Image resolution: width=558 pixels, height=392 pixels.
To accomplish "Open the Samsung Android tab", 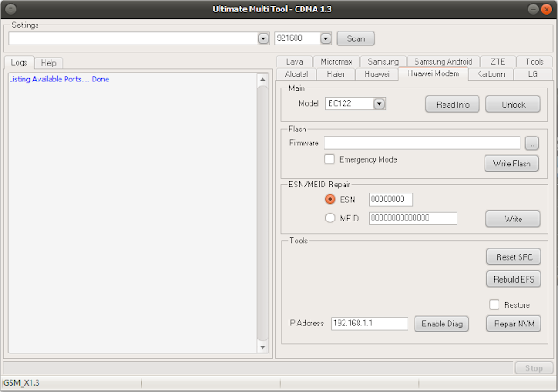I will [x=443, y=61].
